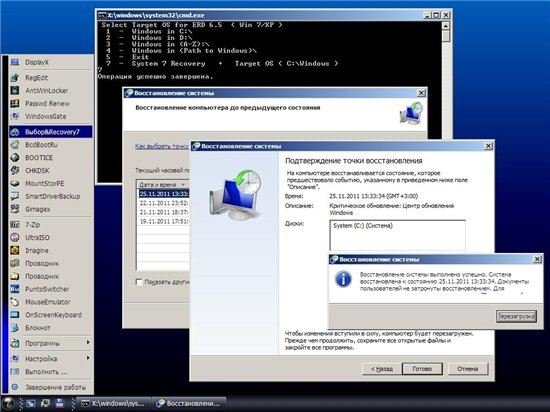This screenshot has height=412, width=550.
Task: Open PuntoSwitcher icon
Action: pos(15,289)
